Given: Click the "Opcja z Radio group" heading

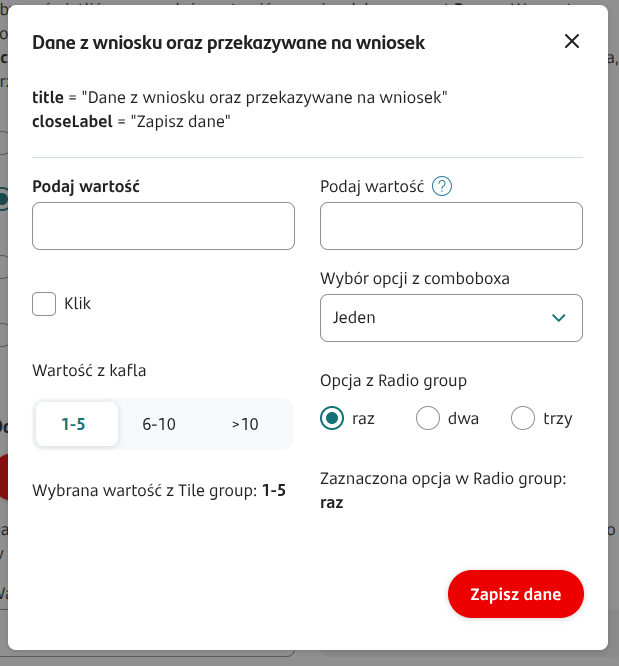Looking at the screenshot, I should pos(393,380).
